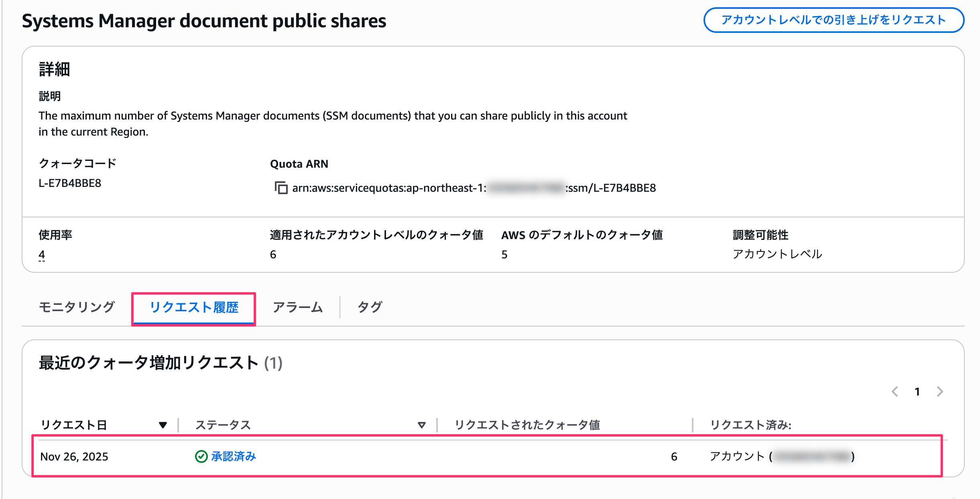Go to previous page chevron in pagination
Screen dimensions: 980x499
point(895,391)
